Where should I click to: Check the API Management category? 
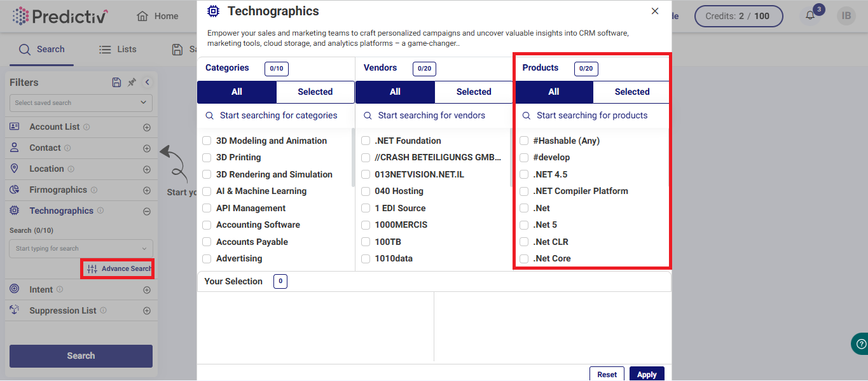point(207,208)
